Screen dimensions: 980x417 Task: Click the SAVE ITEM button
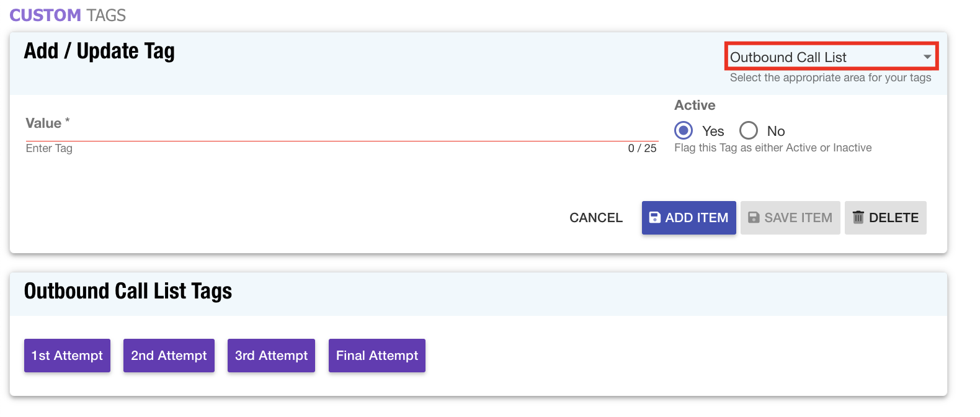click(x=790, y=218)
